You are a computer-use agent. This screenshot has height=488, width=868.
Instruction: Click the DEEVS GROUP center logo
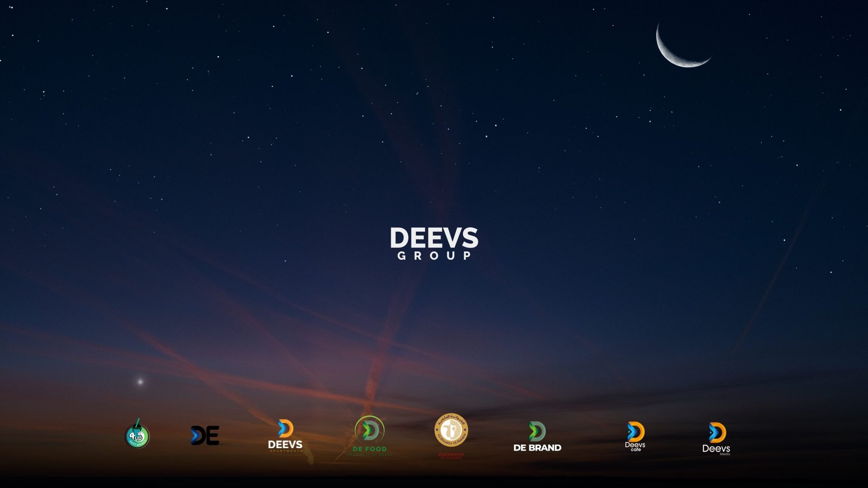(x=434, y=244)
